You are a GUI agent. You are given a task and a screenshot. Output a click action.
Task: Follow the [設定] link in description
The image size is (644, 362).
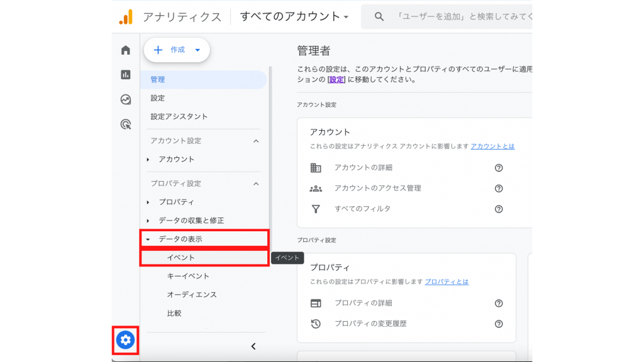pyautogui.click(x=336, y=80)
